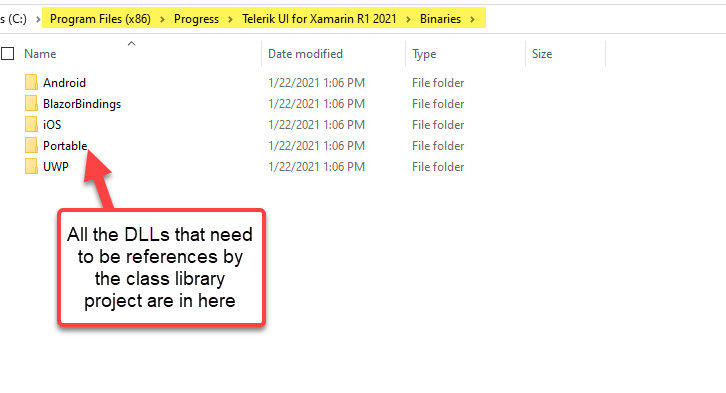Click File folder type in iOS row
This screenshot has width=726, height=393.
(438, 125)
